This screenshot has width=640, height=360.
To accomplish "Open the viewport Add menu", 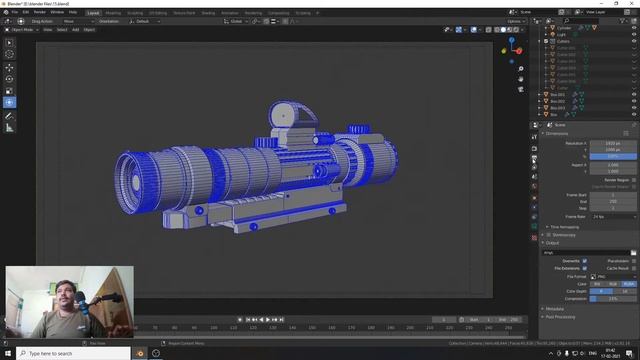I will (76, 30).
